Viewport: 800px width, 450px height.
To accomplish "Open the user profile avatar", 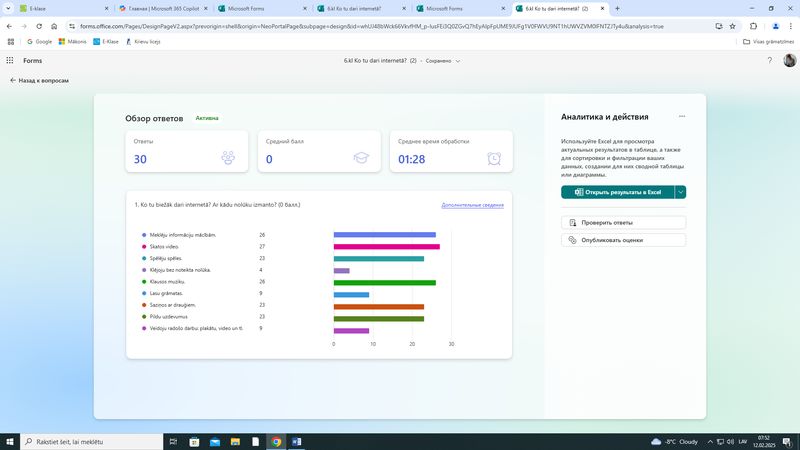I will [x=789, y=60].
